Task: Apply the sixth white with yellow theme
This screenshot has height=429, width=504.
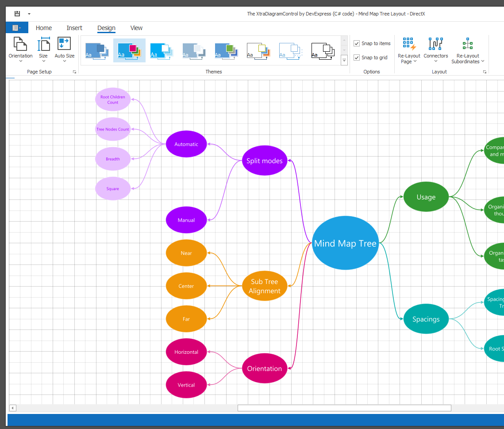Action: pyautogui.click(x=258, y=51)
